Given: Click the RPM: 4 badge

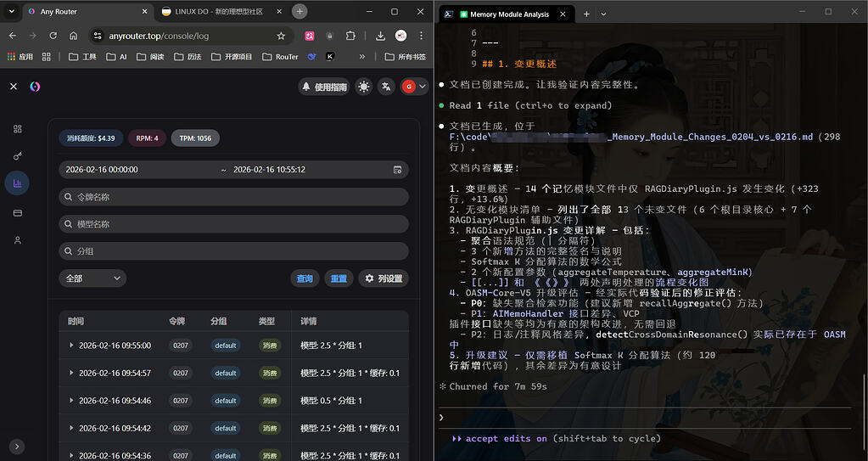Looking at the screenshot, I should [148, 138].
